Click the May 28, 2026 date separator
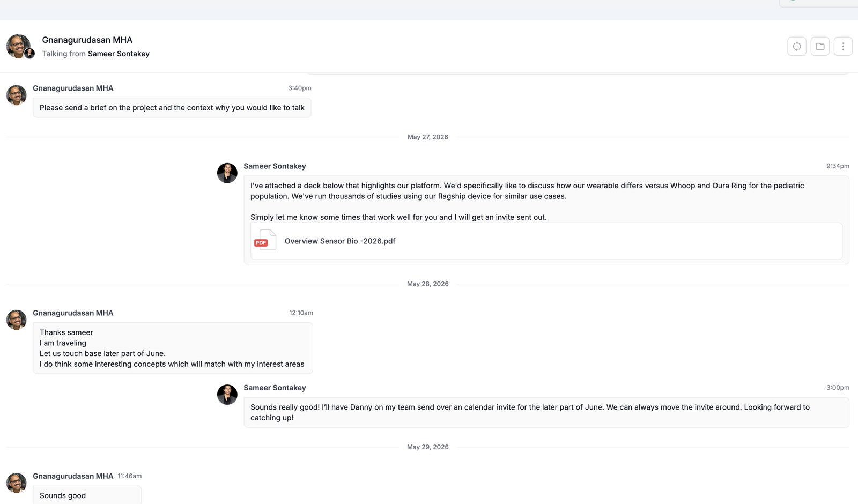858x504 pixels. click(427, 284)
